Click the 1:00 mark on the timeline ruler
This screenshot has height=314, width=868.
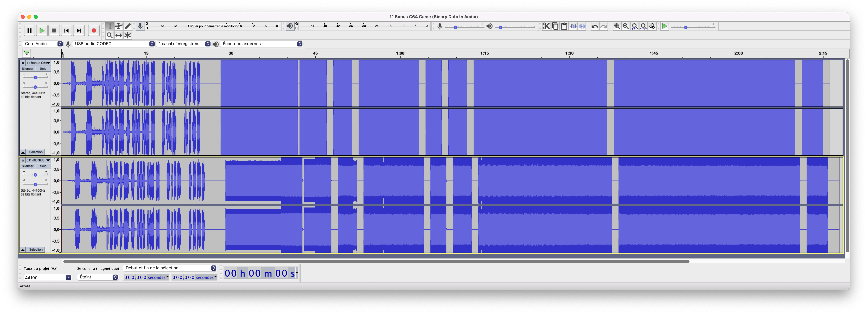coord(400,53)
